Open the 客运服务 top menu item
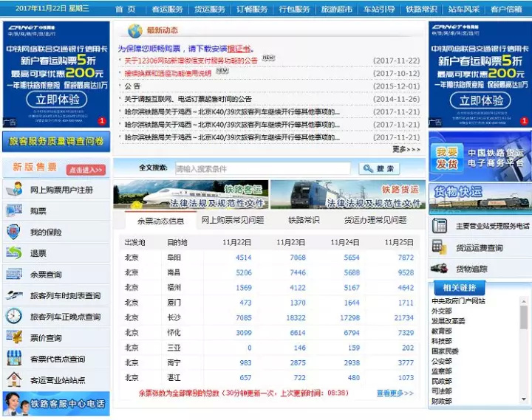The image size is (532, 420). click(167, 9)
